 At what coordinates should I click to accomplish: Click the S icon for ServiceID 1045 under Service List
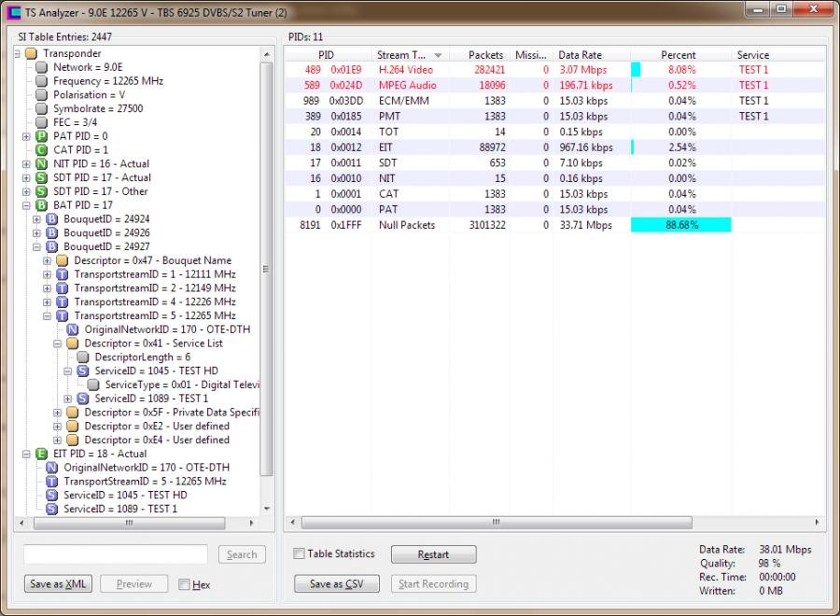coord(83,371)
